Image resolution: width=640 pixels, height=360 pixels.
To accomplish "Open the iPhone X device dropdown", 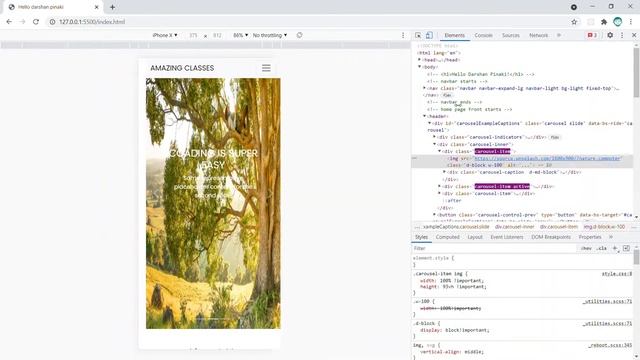I will click(165, 36).
